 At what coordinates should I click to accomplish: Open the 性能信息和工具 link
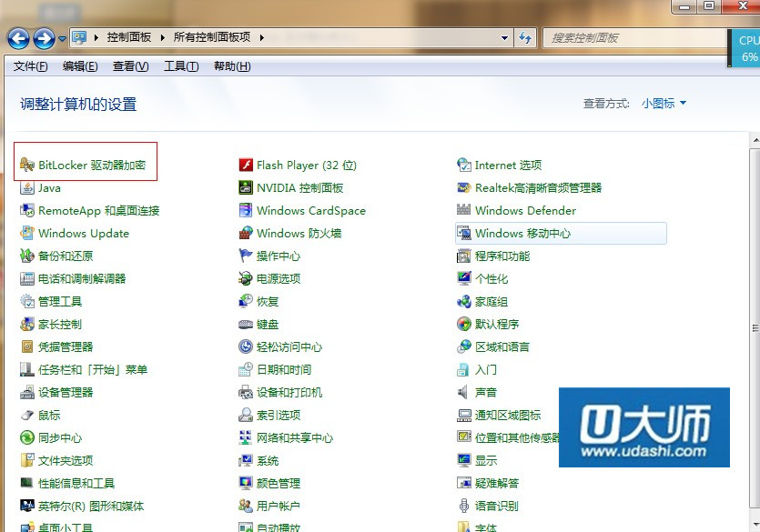tap(76, 484)
